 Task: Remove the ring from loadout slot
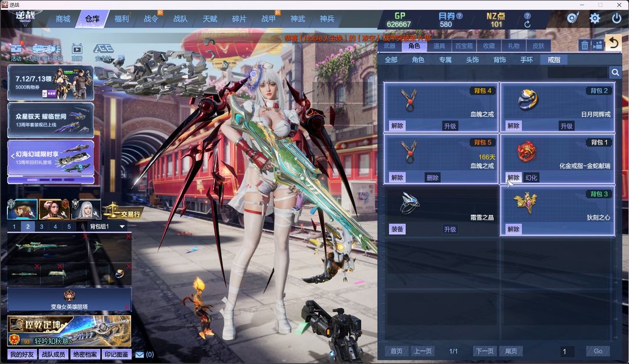pyautogui.click(x=129, y=266)
